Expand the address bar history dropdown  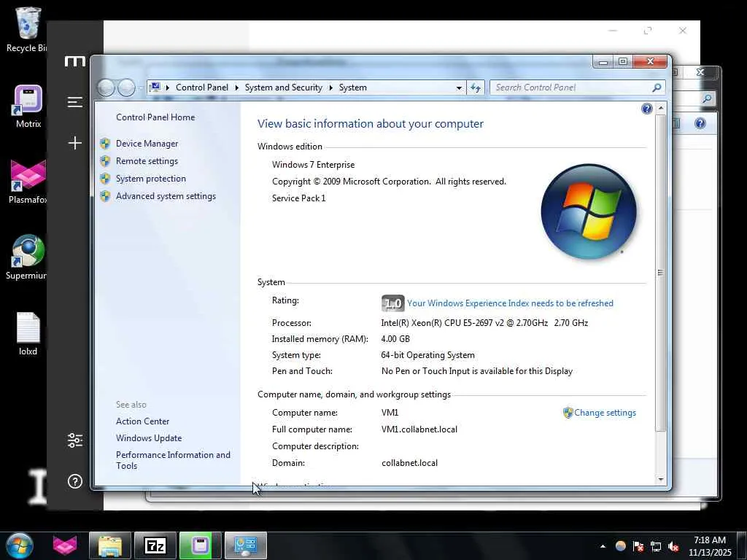(x=459, y=87)
